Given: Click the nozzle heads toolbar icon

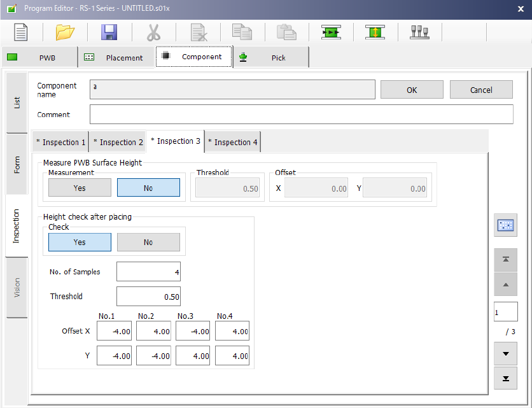Looking at the screenshot, I should 419,32.
